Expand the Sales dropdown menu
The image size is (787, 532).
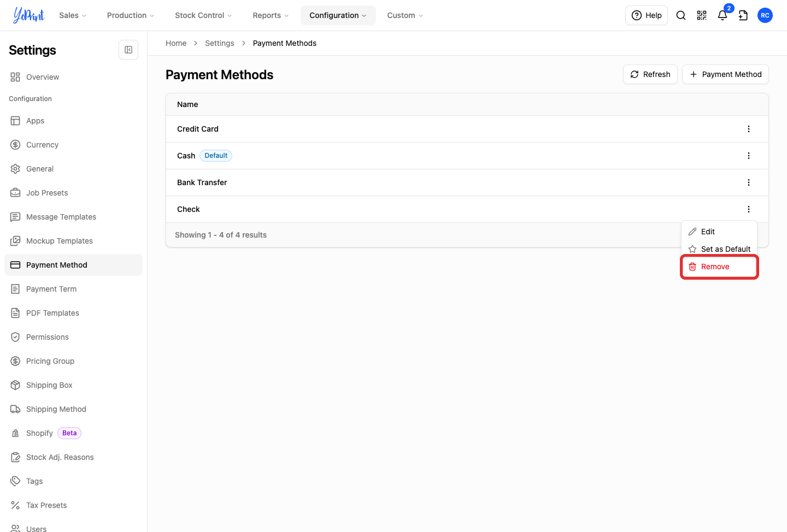click(73, 15)
